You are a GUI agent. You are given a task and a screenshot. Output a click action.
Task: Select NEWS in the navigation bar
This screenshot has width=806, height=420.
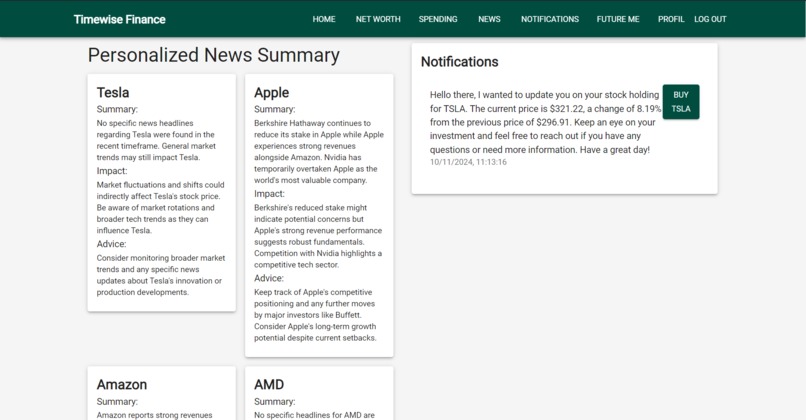click(489, 19)
